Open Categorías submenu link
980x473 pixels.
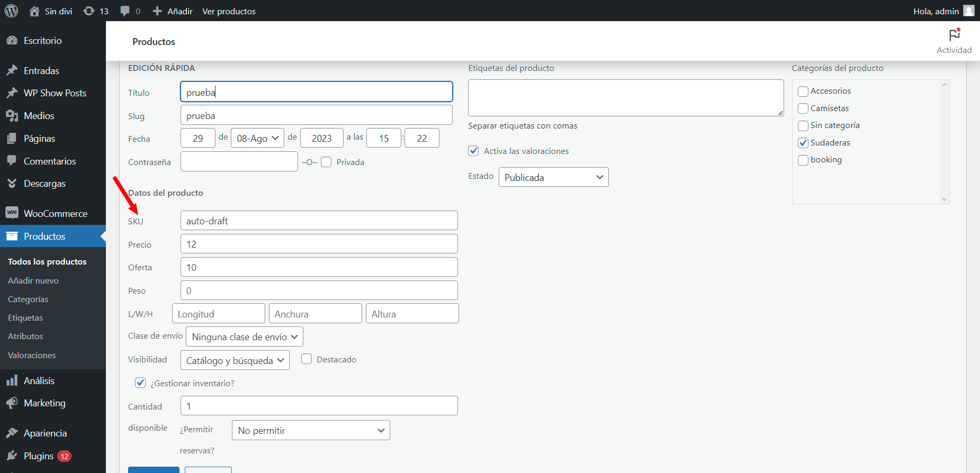(x=28, y=299)
